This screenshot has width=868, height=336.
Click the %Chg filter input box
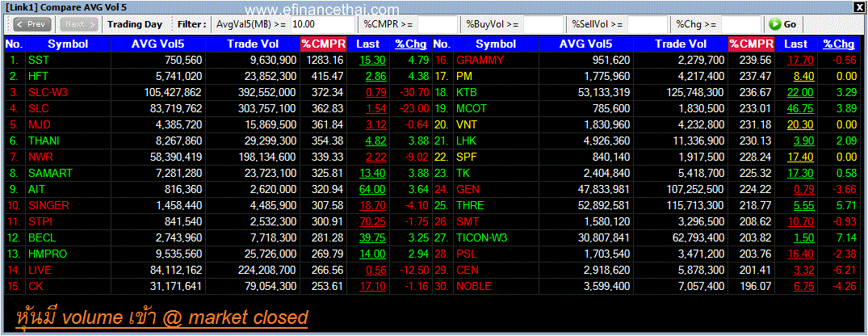[740, 24]
